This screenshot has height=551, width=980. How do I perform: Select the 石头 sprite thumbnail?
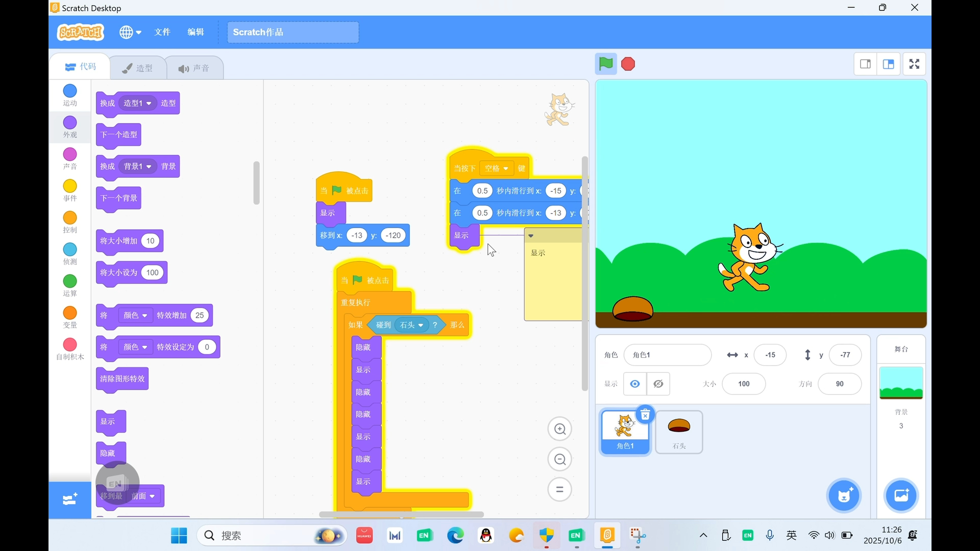(679, 432)
